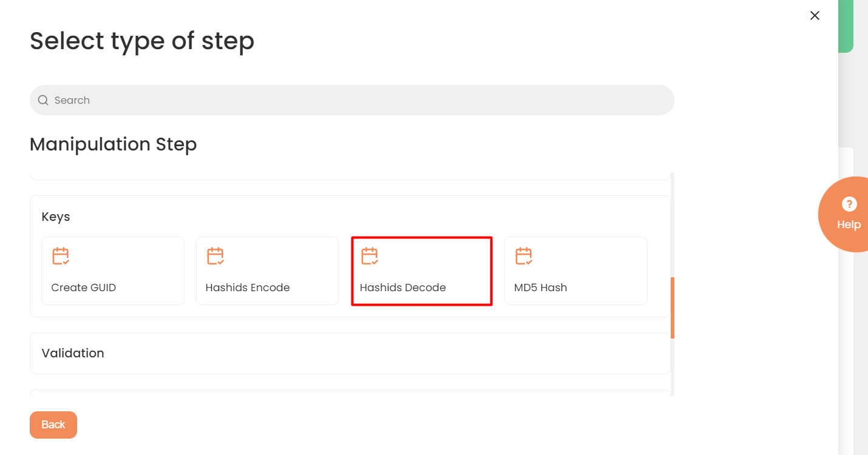Pick the MD5 Hash step label
This screenshot has width=868, height=455.
tap(540, 288)
